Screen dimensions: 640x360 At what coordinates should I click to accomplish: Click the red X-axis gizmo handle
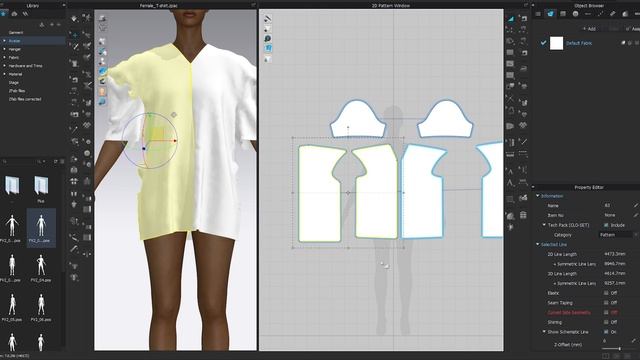pos(175,140)
